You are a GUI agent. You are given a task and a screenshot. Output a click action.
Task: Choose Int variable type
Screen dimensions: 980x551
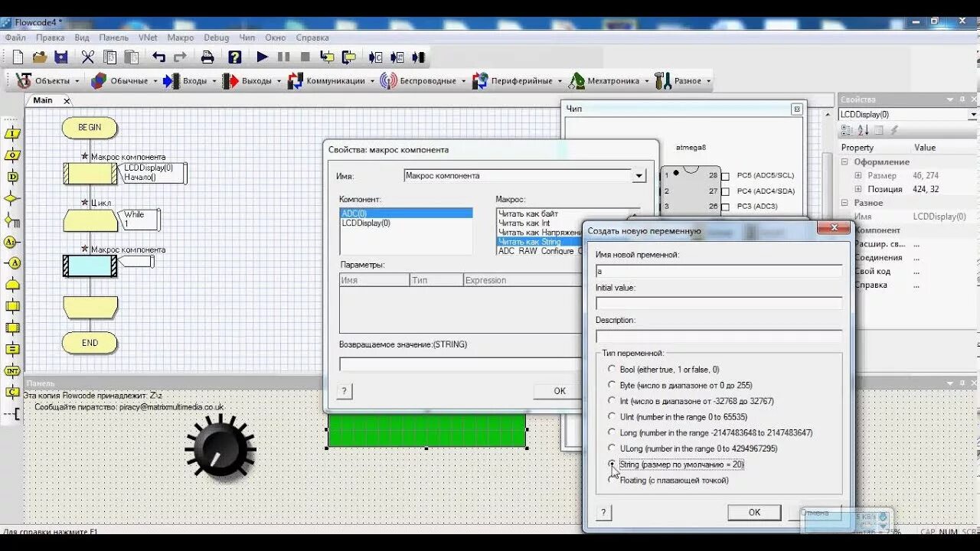coord(612,400)
